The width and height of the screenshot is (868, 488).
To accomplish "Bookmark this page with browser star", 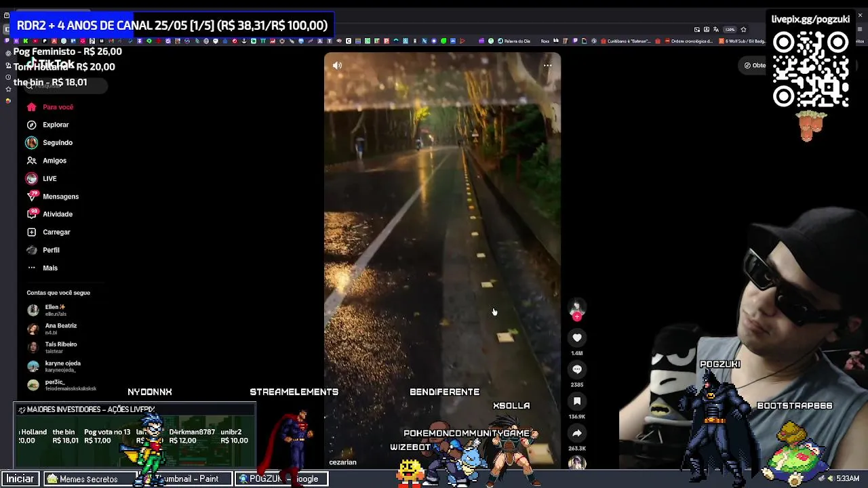I will pos(744,29).
